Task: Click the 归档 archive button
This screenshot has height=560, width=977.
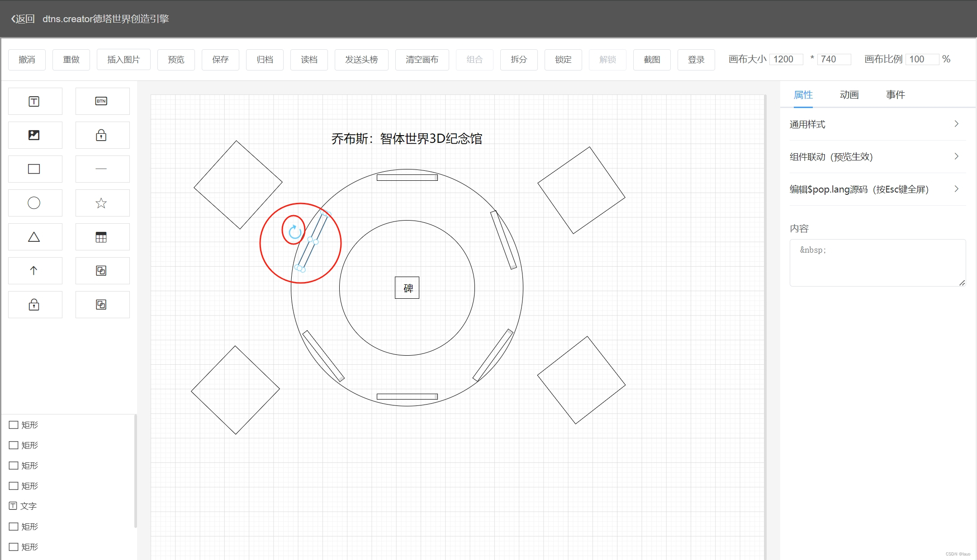Action: [265, 60]
